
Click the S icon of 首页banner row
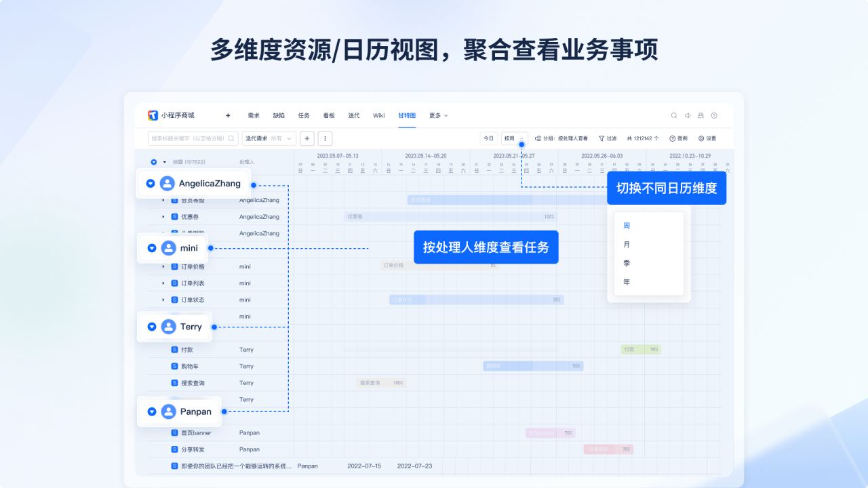pyautogui.click(x=174, y=432)
